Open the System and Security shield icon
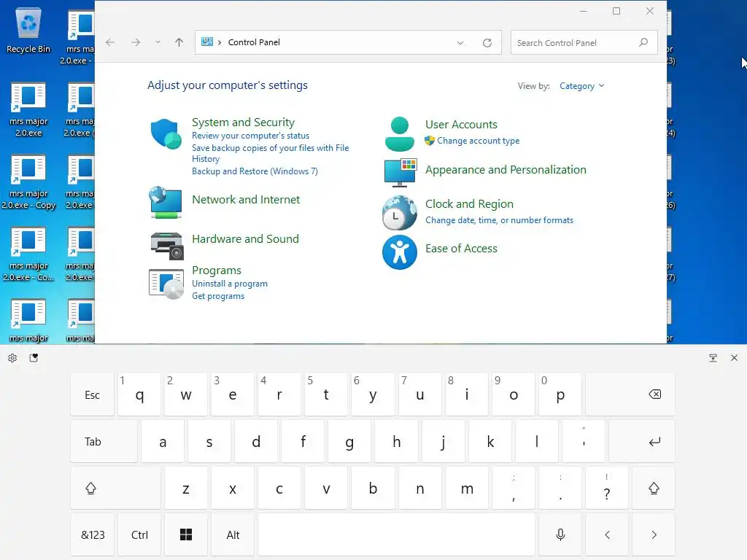Image resolution: width=747 pixels, height=560 pixels. [x=166, y=134]
